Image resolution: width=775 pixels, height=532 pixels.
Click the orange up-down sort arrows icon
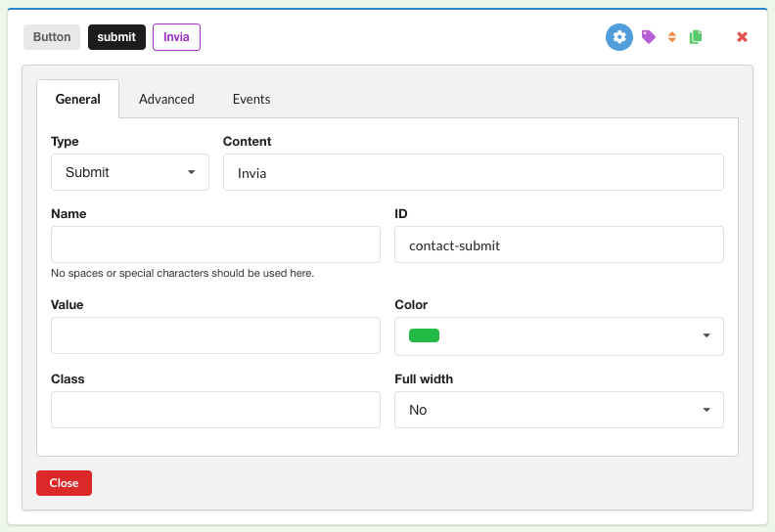(x=672, y=37)
